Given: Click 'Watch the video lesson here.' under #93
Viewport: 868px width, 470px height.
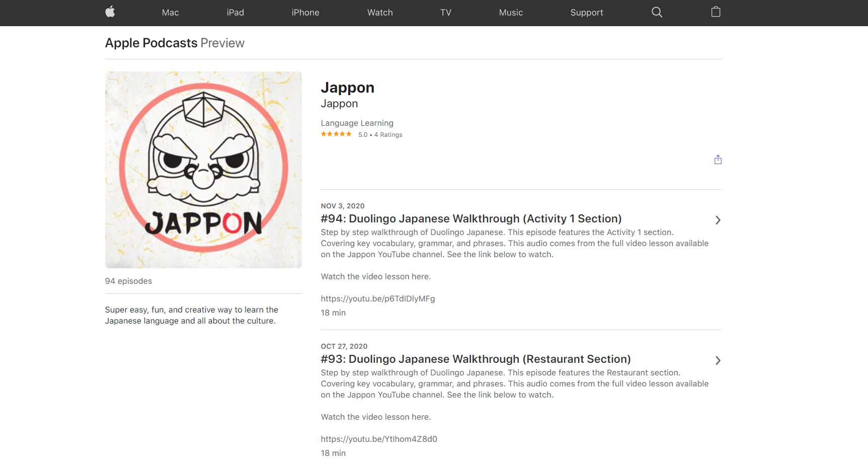Looking at the screenshot, I should (x=376, y=417).
